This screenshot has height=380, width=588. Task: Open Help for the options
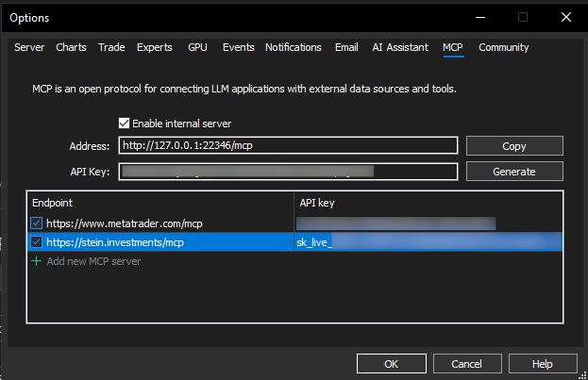coord(543,364)
